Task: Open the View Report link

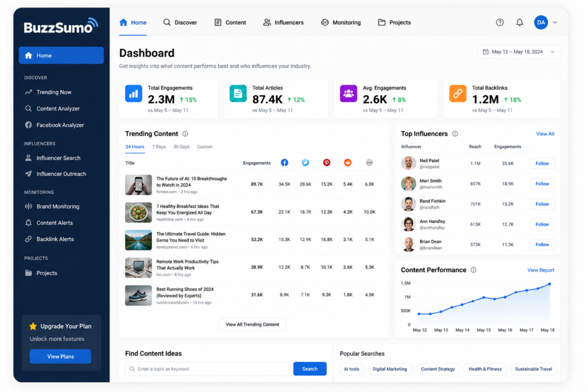Action: pos(541,270)
